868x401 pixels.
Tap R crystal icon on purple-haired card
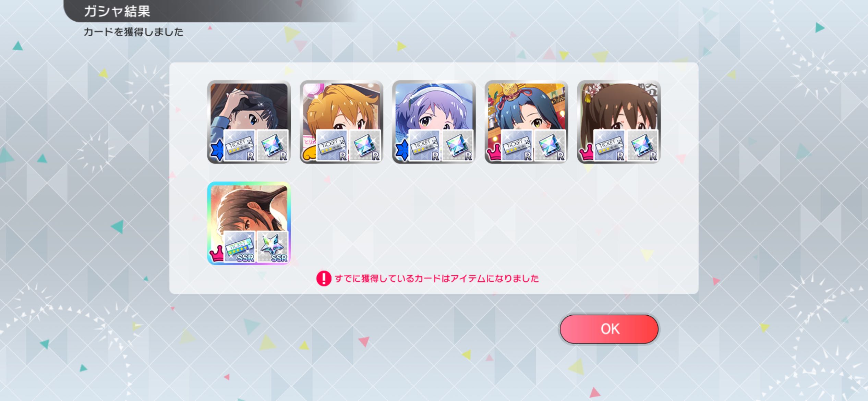tap(458, 146)
